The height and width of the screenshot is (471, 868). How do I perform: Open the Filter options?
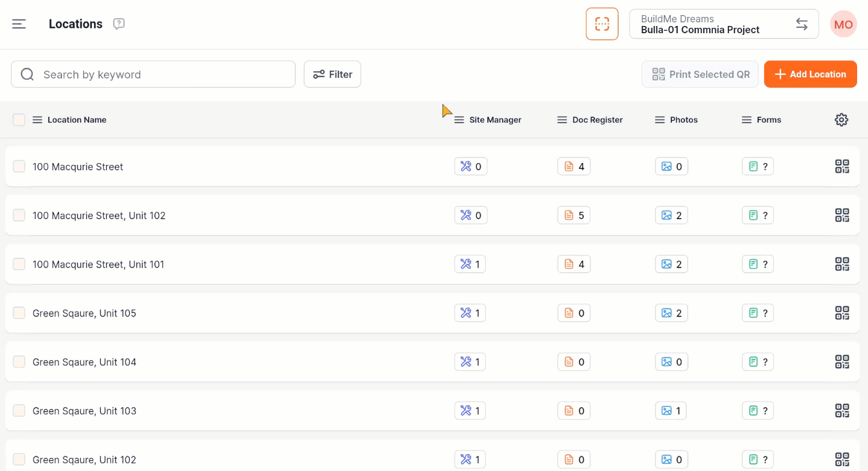click(332, 74)
